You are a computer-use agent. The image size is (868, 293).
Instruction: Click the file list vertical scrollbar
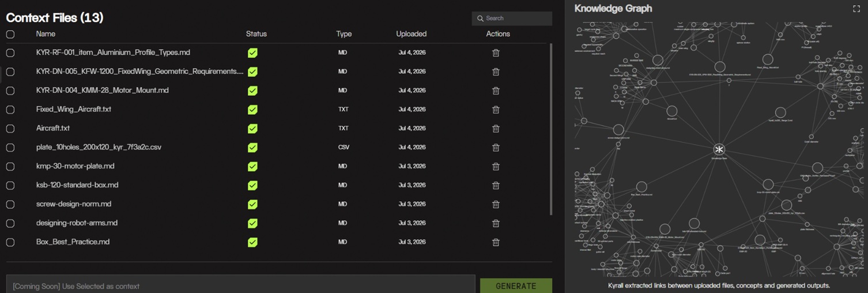(x=551, y=129)
